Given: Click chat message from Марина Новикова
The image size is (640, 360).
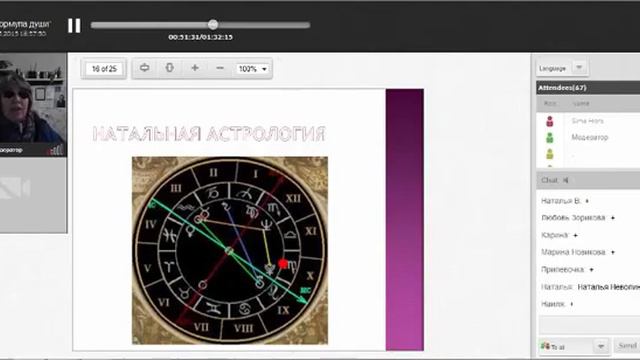Looking at the screenshot, I should tap(578, 252).
